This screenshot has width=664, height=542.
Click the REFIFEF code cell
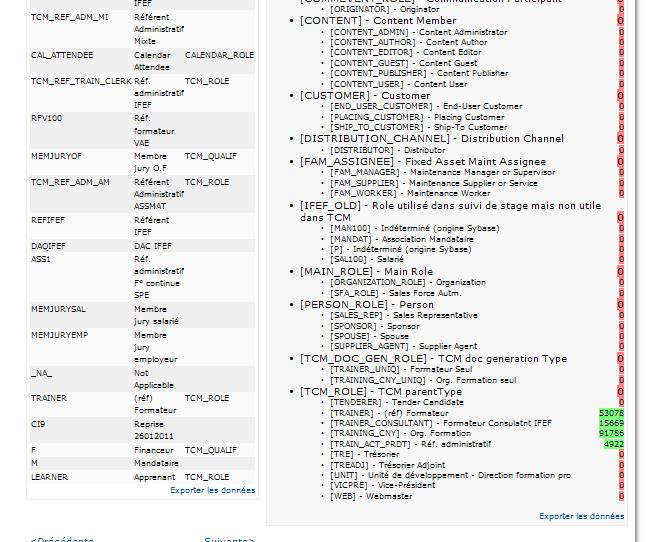pos(48,221)
